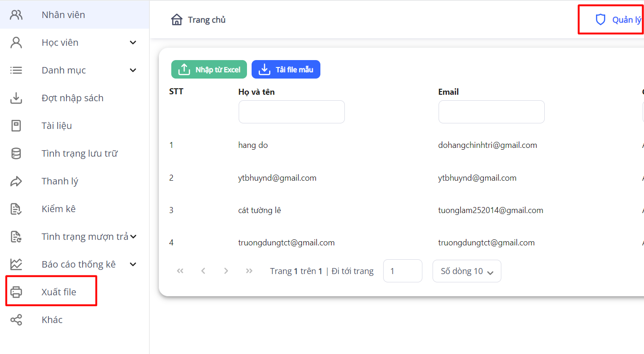Viewport: 644px width, 354px height.
Task: Open the Tài liệu menu item
Action: (x=57, y=126)
